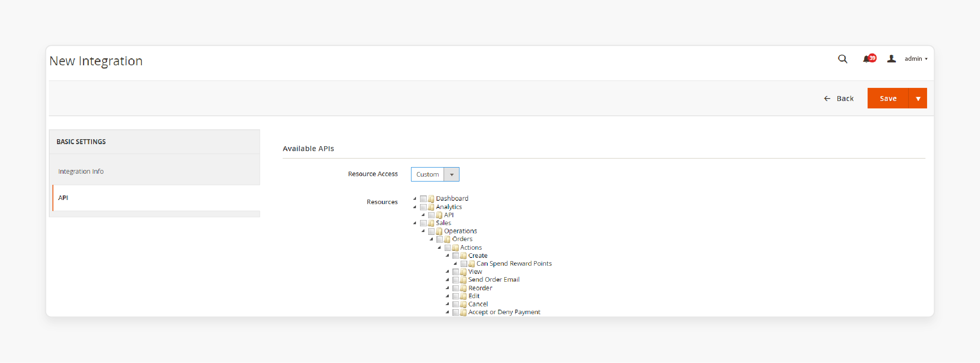Screen dimensions: 980x363
Task: Collapse the Create tree node arrow
Action: coord(447,255)
